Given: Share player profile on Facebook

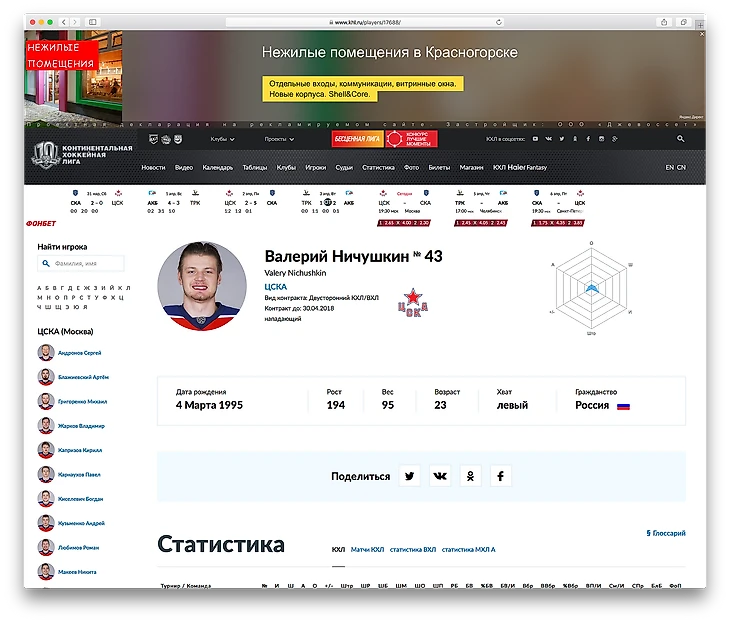Looking at the screenshot, I should 500,476.
